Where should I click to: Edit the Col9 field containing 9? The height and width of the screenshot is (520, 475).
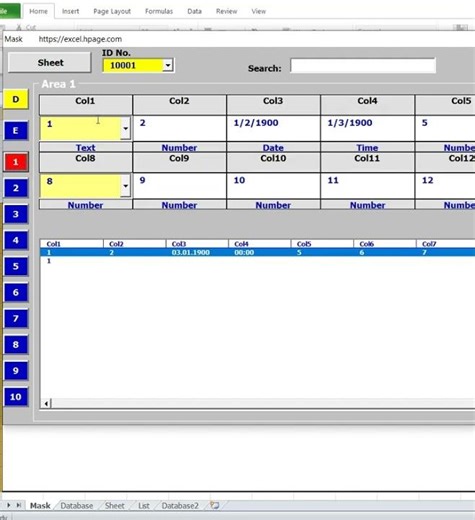(x=180, y=186)
